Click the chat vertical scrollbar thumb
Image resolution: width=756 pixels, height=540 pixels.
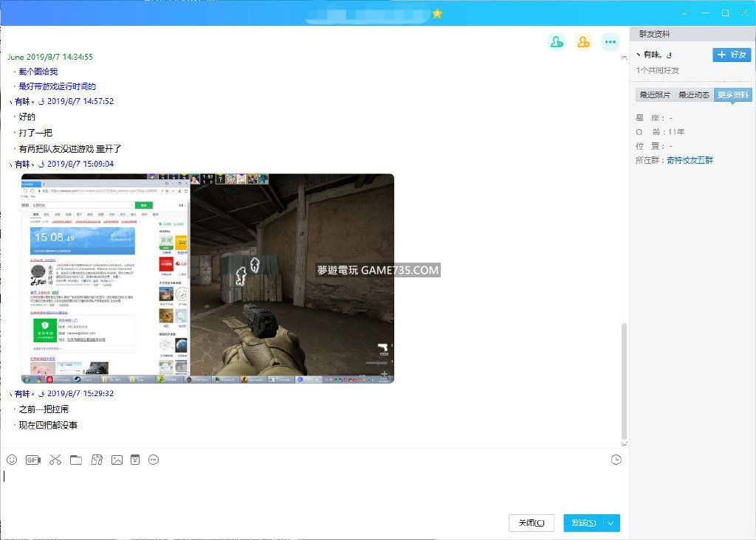(x=625, y=381)
